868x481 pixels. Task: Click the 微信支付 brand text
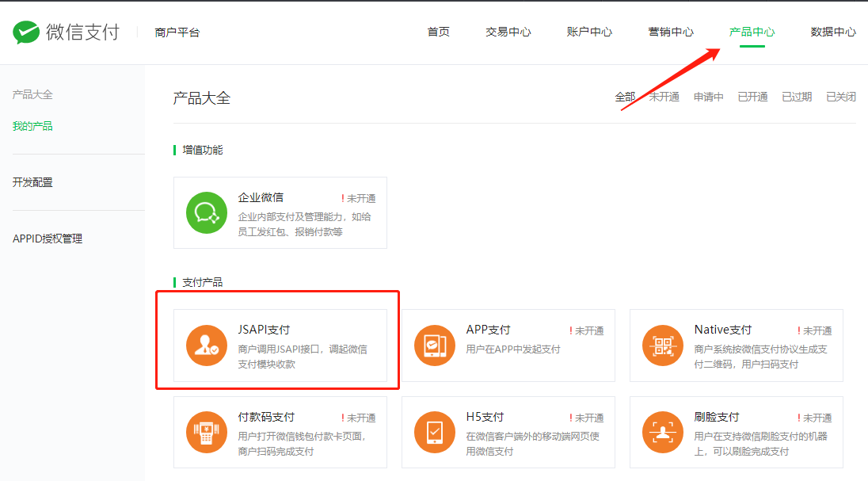click(x=82, y=32)
